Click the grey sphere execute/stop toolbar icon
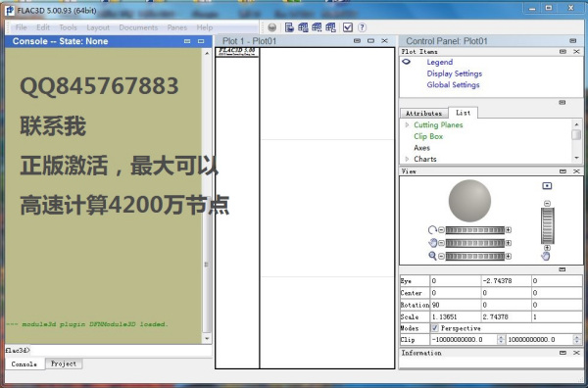The image size is (588, 388). (272, 27)
